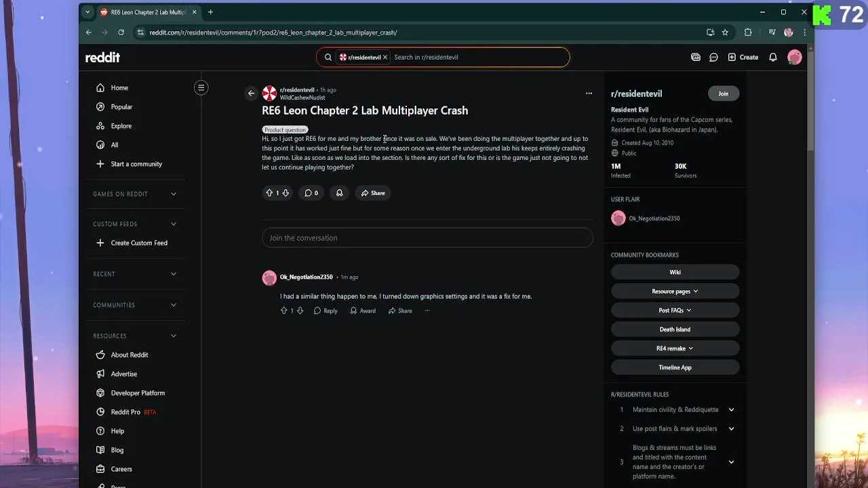The height and width of the screenshot is (488, 868).
Task: Click the Product question flair
Action: click(285, 129)
